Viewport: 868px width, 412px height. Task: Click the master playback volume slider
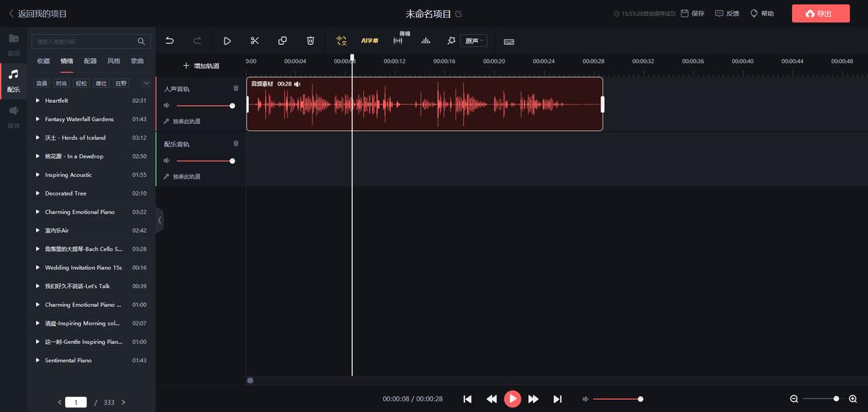[616, 399]
